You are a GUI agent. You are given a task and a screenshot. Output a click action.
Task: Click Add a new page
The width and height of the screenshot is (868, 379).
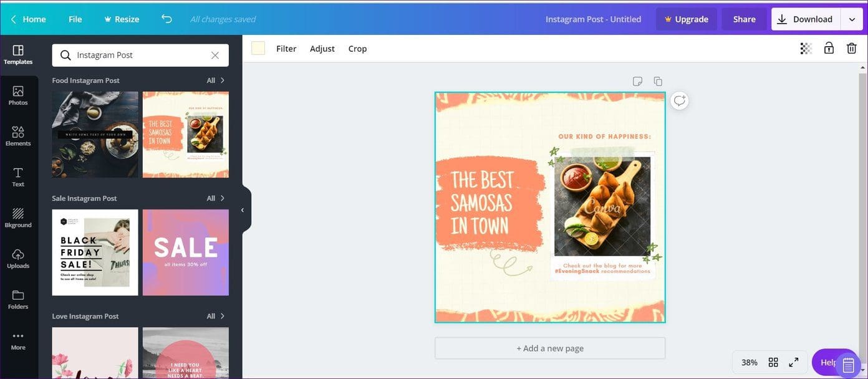tap(550, 348)
